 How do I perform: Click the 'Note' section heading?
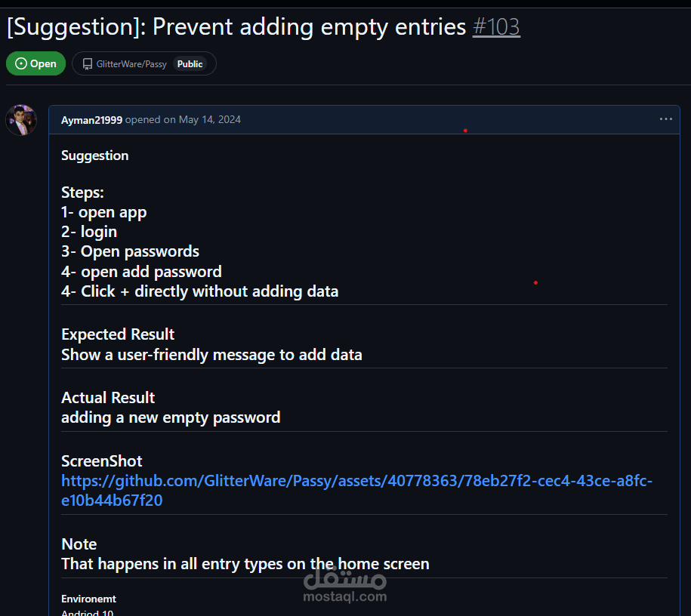pyautogui.click(x=79, y=544)
